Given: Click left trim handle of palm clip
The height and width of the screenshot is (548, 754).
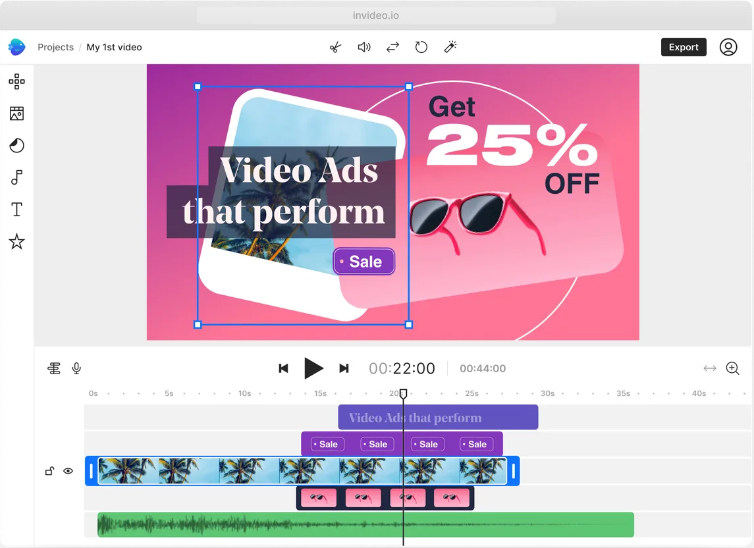Looking at the screenshot, I should coord(91,471).
